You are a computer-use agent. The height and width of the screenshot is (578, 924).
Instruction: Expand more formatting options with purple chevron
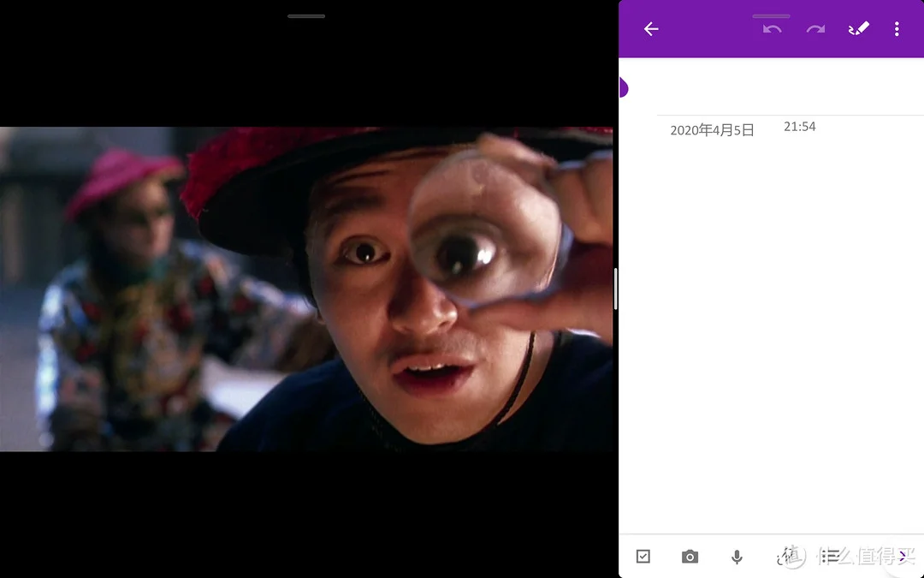pos(903,556)
